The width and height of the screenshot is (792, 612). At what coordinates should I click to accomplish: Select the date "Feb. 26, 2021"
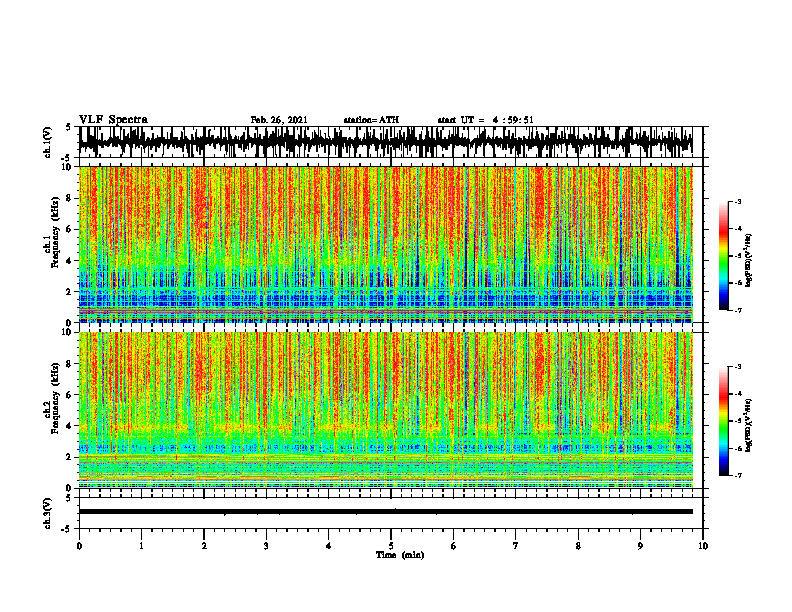click(279, 120)
